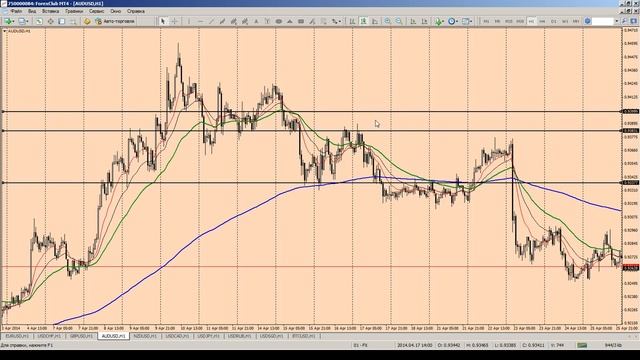Click the search magnifier icon
This screenshot has width=640, height=360.
coord(624,21)
